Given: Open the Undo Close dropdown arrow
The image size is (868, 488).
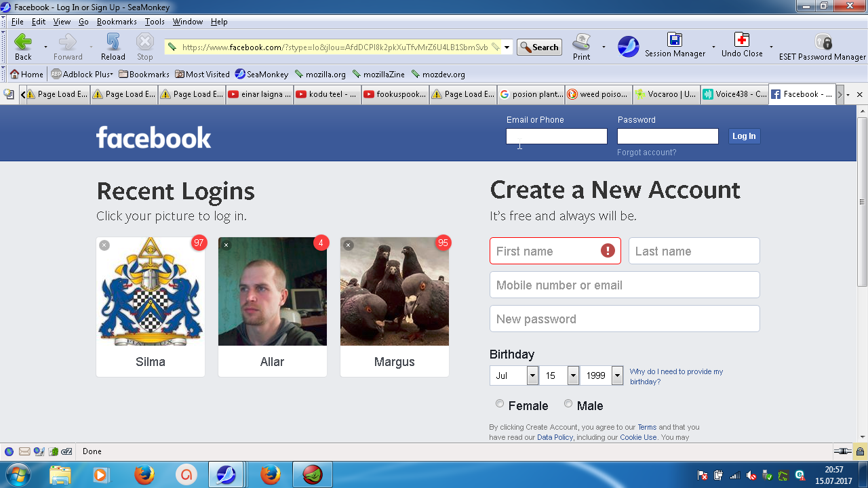Looking at the screenshot, I should (771, 47).
